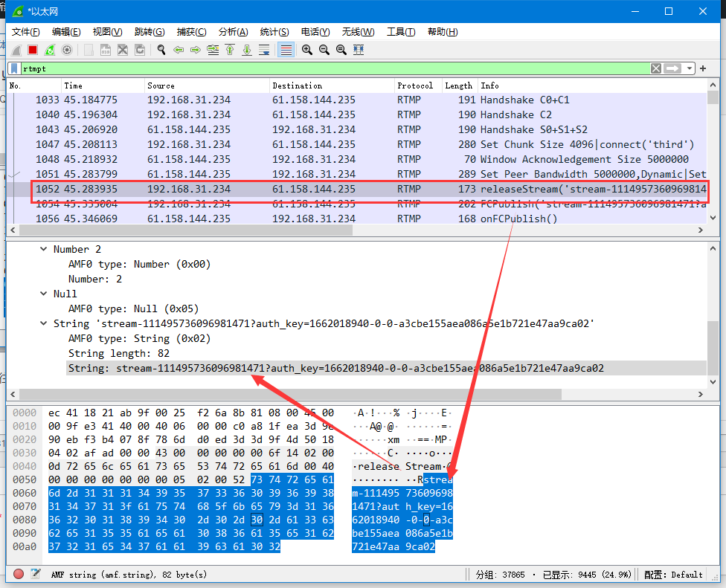Select packet 1051 Set Peer Bandwidth
This screenshot has height=588, width=726.
(357, 174)
